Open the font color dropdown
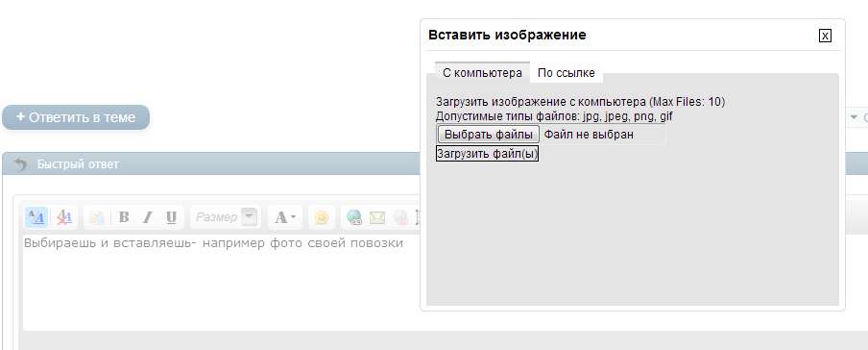 285,217
